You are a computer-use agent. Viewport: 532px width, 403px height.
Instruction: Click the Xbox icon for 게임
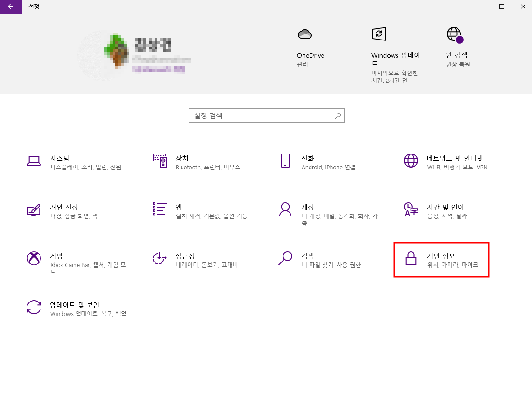click(34, 258)
